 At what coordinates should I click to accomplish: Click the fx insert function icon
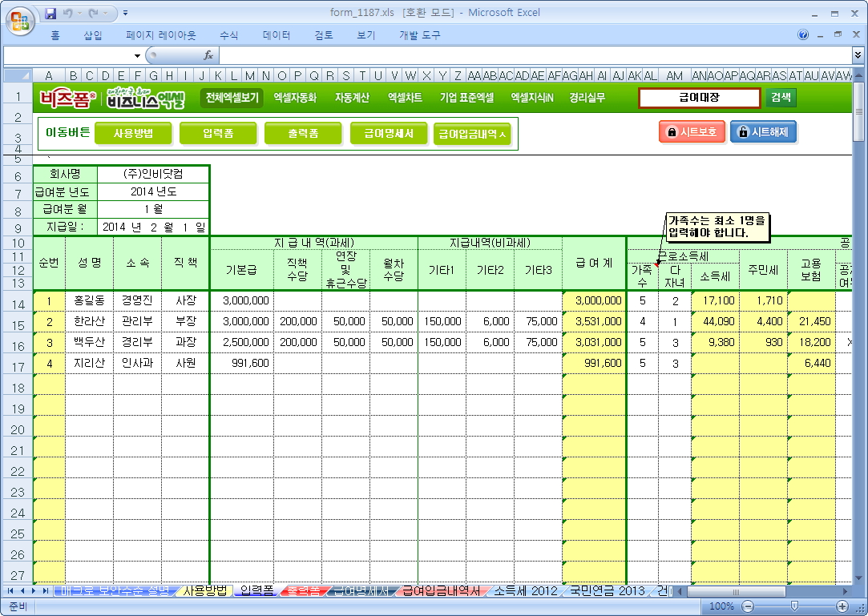pyautogui.click(x=208, y=55)
